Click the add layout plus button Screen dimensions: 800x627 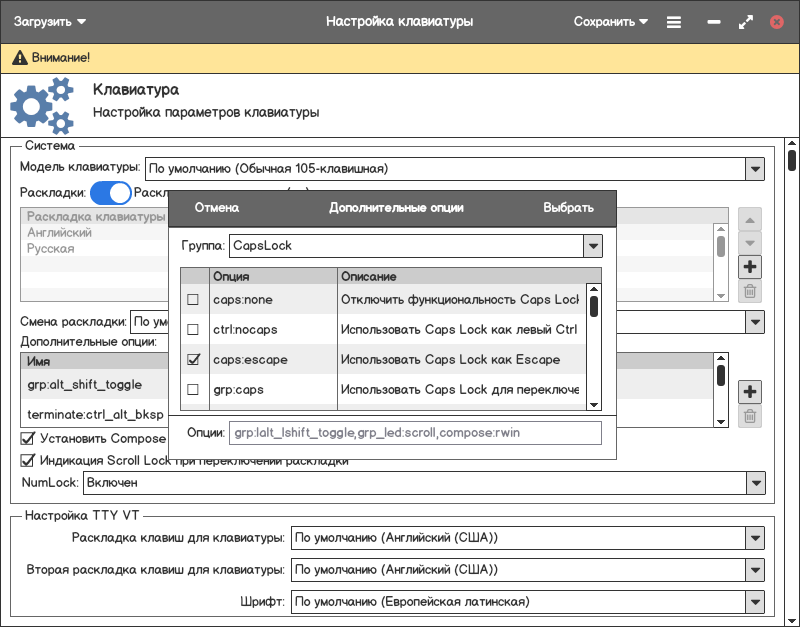click(749, 267)
